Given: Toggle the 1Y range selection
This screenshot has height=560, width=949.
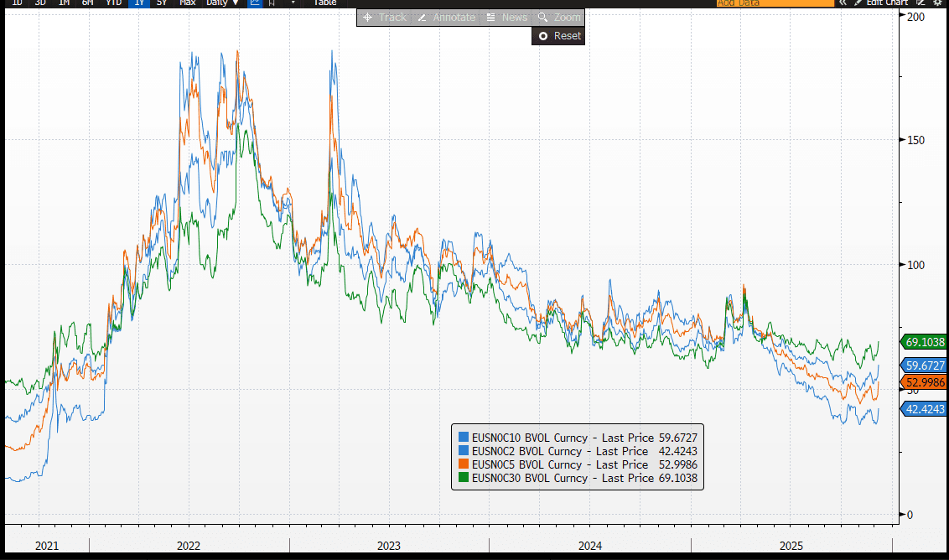Looking at the screenshot, I should [139, 3].
